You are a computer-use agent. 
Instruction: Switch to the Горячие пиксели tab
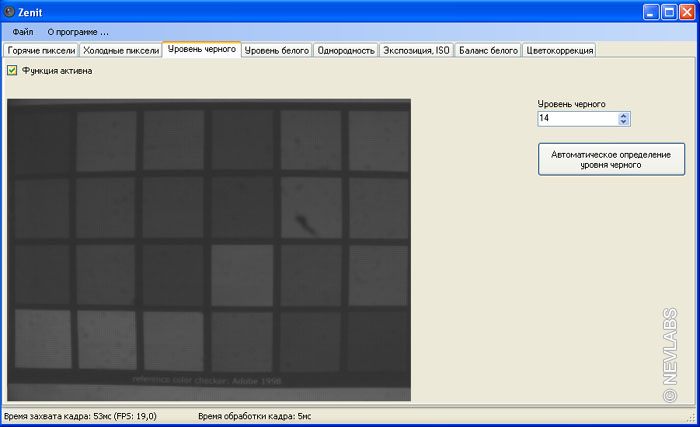(41, 50)
